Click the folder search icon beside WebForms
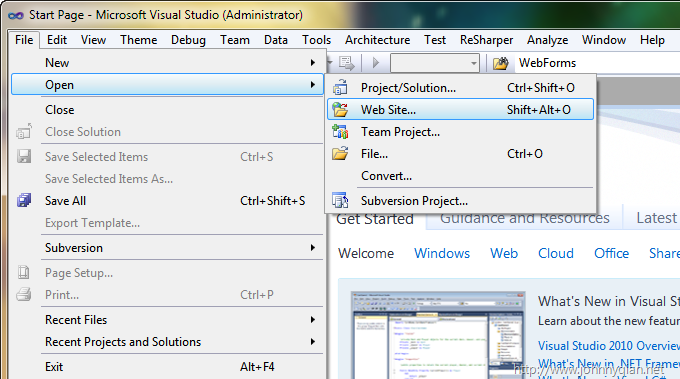The height and width of the screenshot is (379, 680). point(500,63)
